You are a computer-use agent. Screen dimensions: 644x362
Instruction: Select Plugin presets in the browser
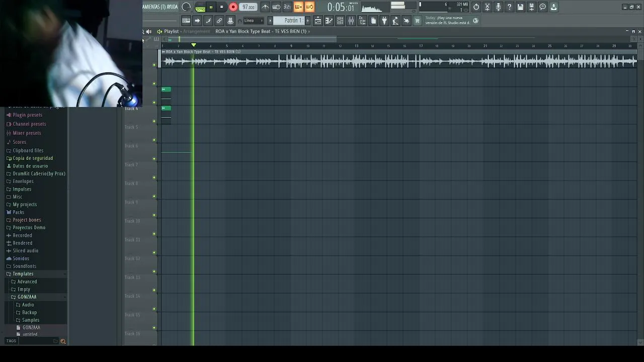coord(27,115)
